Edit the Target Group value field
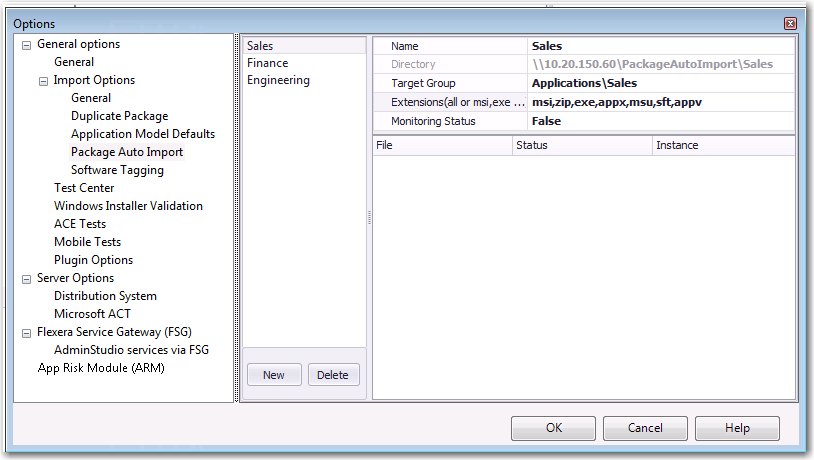The width and height of the screenshot is (814, 460). (x=660, y=83)
